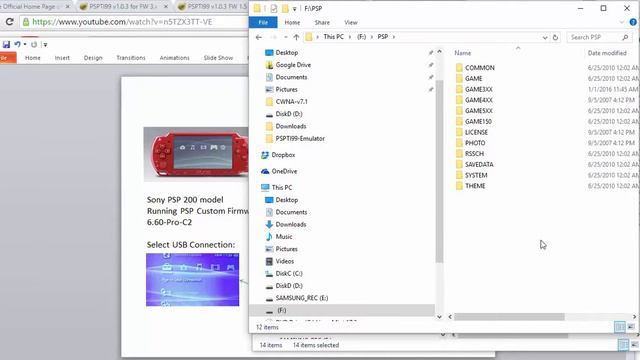Screen dimensions: 640x360
Task: Open the Home tab in File Explorer
Action: tap(292, 22)
